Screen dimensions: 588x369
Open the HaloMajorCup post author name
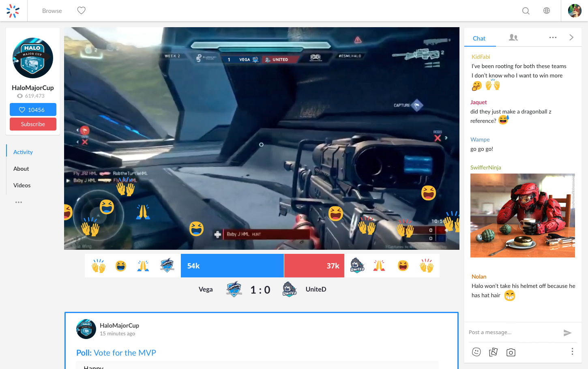119,326
